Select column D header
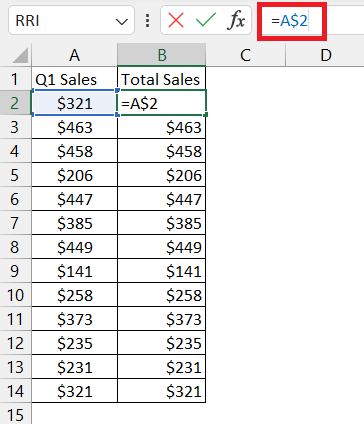This screenshot has height=424, width=364. (326, 55)
